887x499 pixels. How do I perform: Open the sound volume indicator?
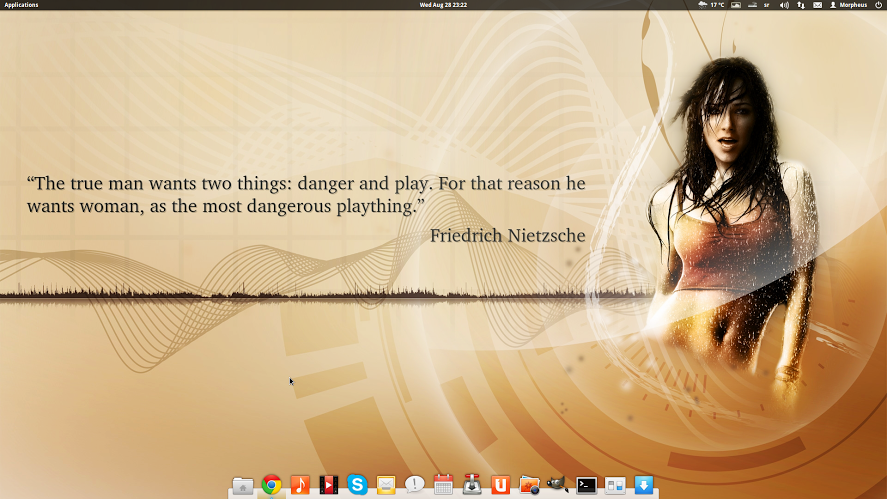(784, 5)
